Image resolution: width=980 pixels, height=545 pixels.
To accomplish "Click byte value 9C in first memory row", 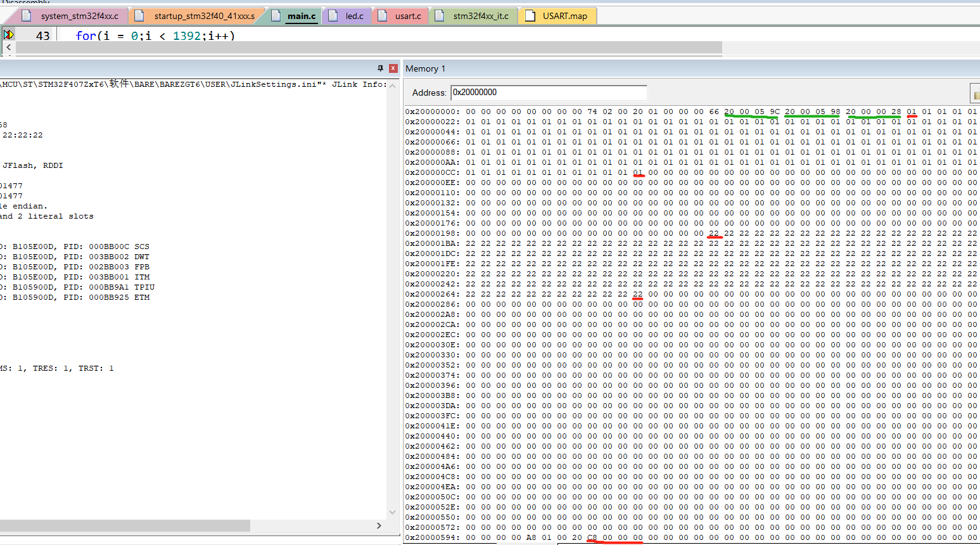I will click(x=775, y=112).
